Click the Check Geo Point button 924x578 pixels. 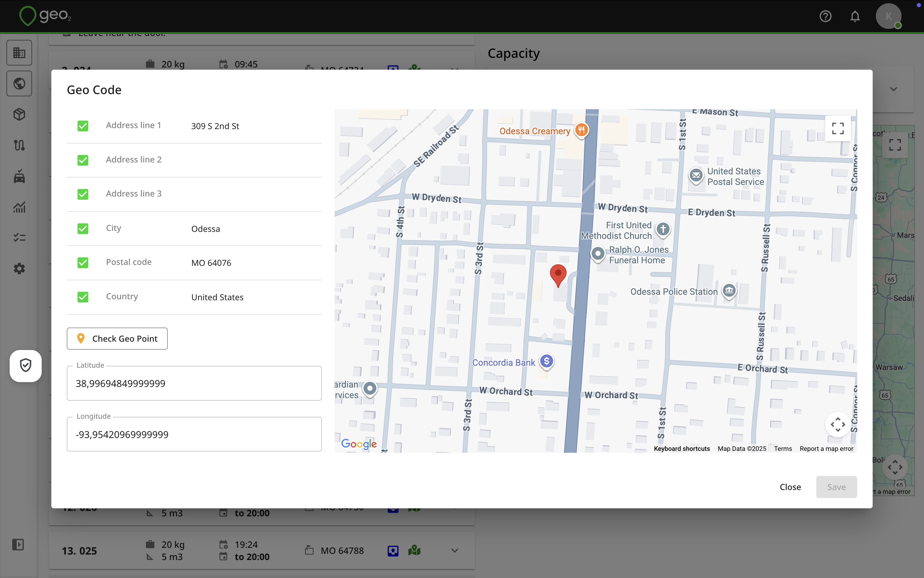tap(117, 339)
